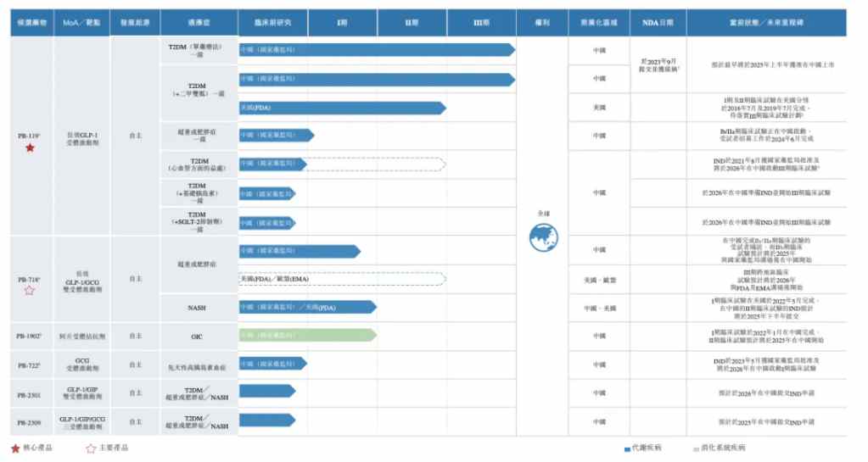The height and width of the screenshot is (462, 868).
Task: Click the hollow star legend icon at bottom
Action: click(x=90, y=448)
